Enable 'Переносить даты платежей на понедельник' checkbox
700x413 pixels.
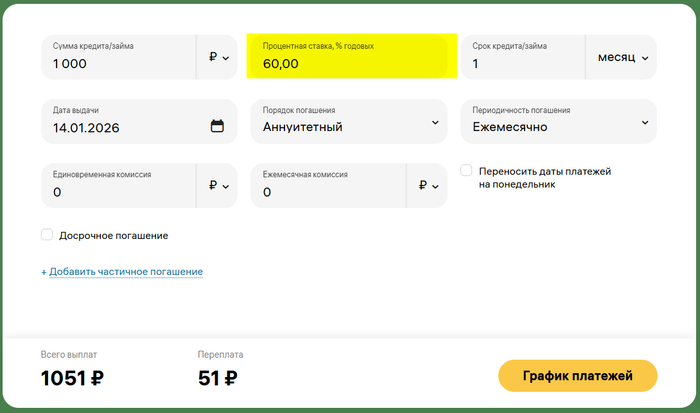pos(466,171)
